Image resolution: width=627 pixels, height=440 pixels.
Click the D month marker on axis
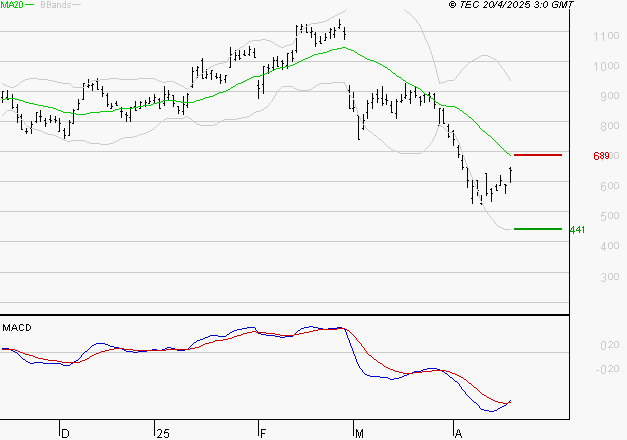(x=65, y=434)
